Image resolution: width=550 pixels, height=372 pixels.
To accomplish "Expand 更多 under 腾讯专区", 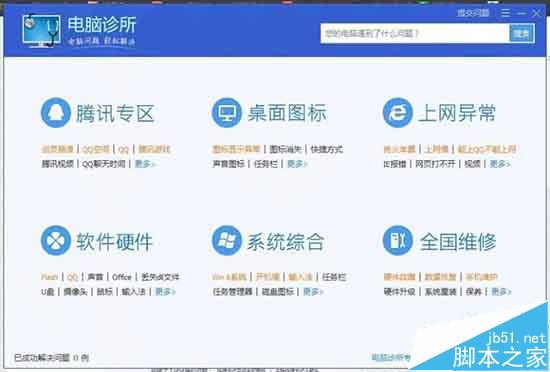I will coord(144,164).
